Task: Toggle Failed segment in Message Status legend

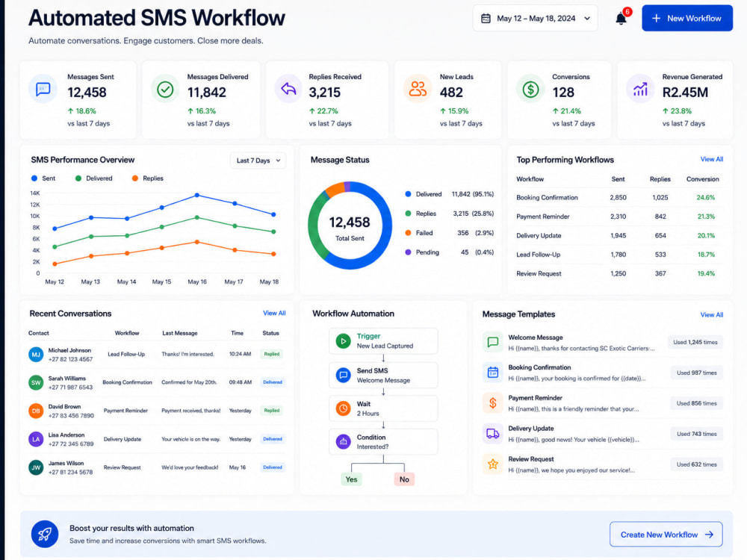Action: [449, 233]
